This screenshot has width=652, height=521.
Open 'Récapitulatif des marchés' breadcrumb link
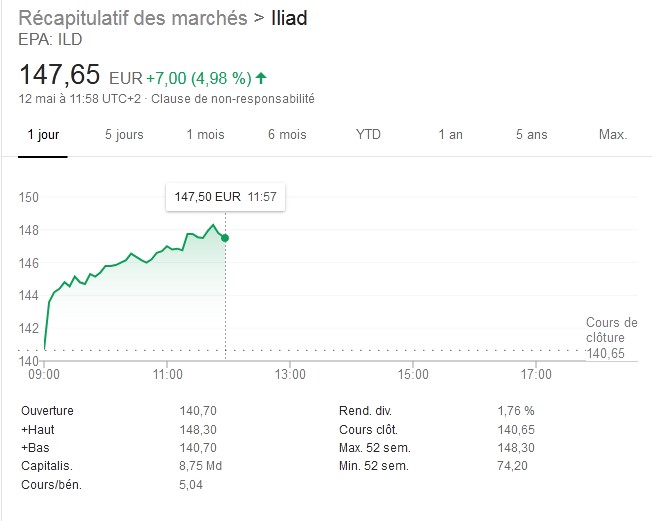click(133, 18)
